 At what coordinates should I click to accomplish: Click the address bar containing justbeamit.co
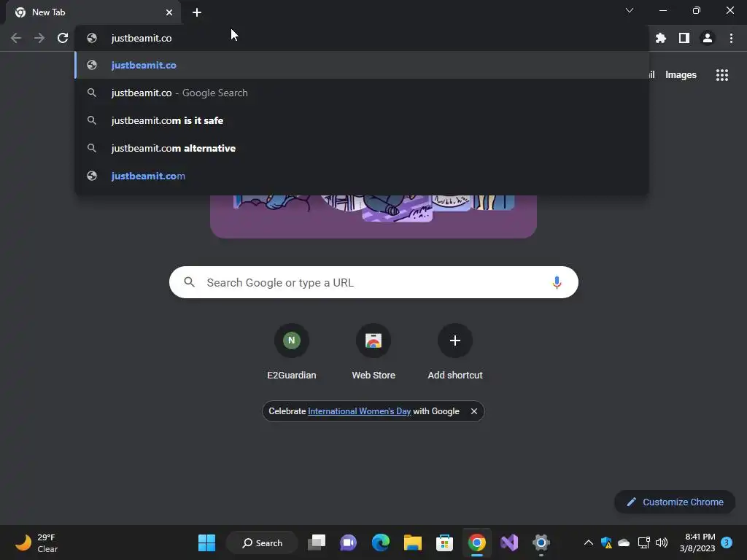[362, 38]
